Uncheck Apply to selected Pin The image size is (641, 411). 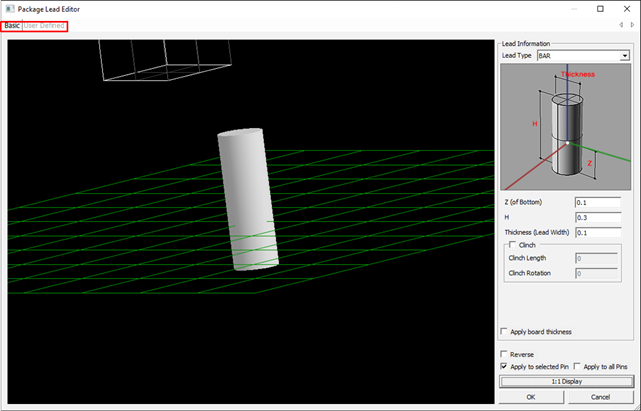click(x=503, y=367)
